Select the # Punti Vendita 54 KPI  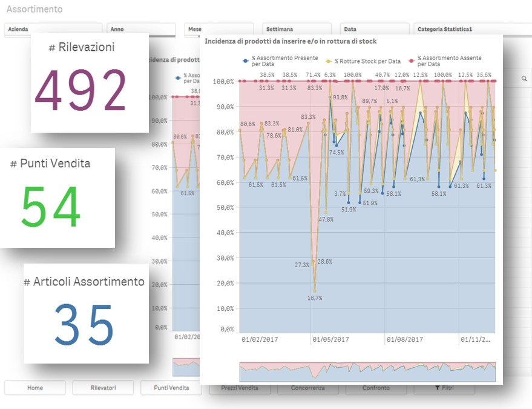(57, 198)
